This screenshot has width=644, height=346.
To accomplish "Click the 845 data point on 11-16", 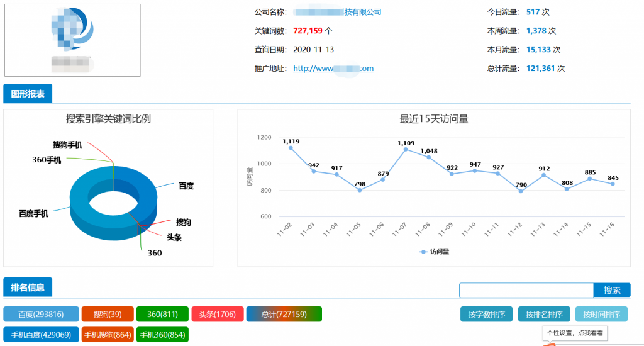I will tap(613, 184).
